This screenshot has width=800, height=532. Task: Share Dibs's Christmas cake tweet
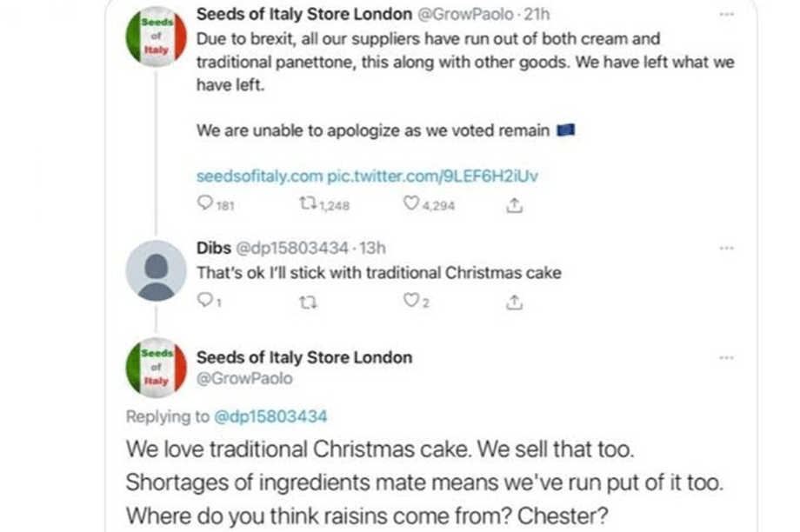(x=514, y=302)
